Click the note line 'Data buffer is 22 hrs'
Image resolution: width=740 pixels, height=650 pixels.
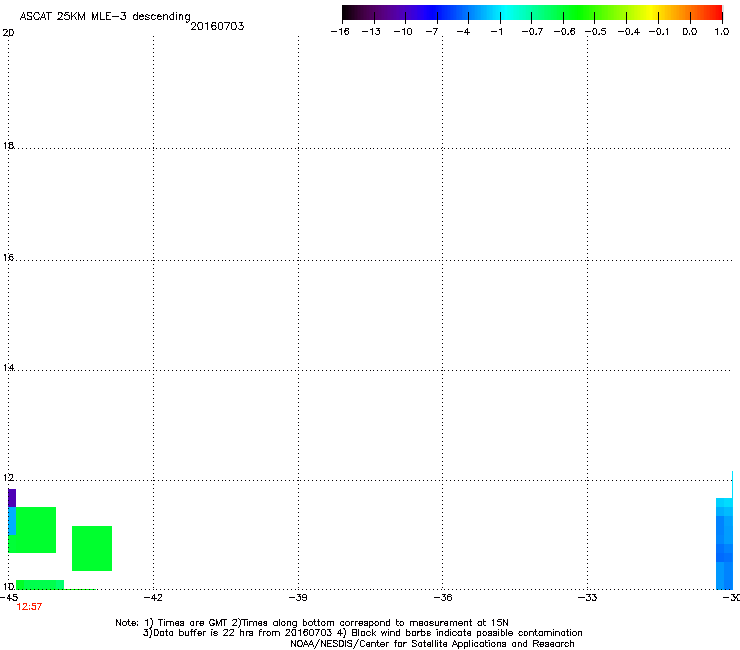[204, 633]
